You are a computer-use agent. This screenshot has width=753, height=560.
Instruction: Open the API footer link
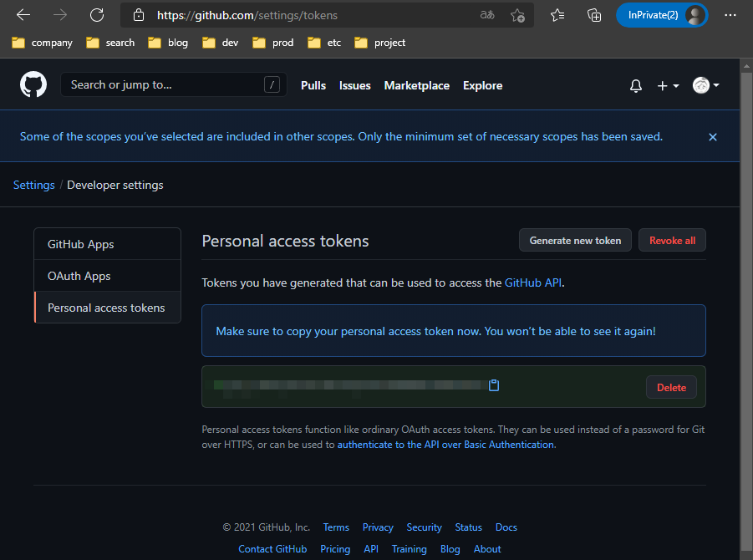[x=371, y=549]
